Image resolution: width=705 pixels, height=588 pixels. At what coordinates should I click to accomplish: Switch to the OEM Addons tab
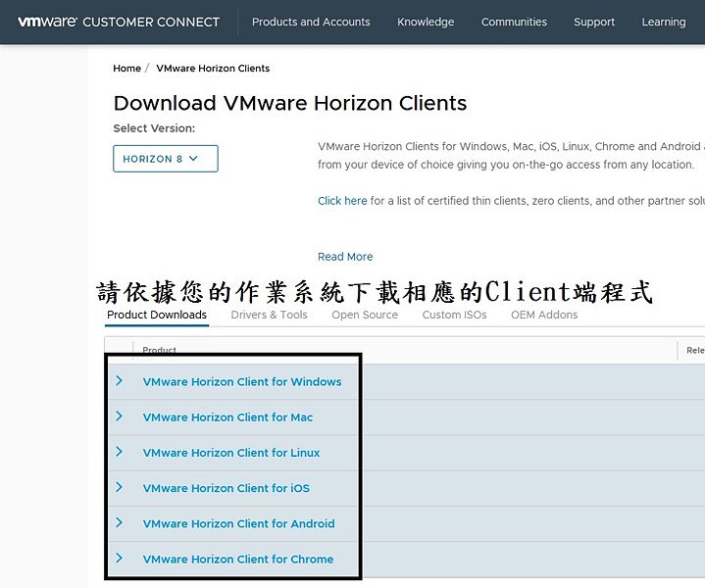tap(544, 316)
